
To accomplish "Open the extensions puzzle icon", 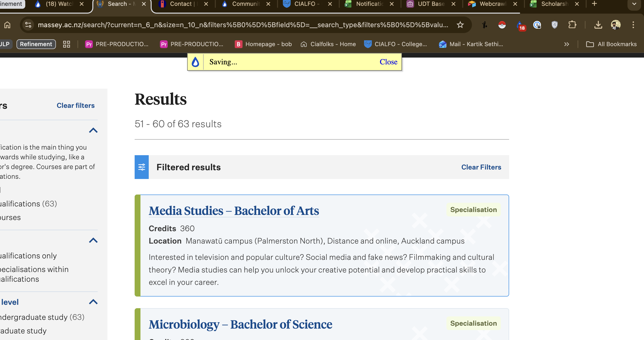I will coord(572,25).
